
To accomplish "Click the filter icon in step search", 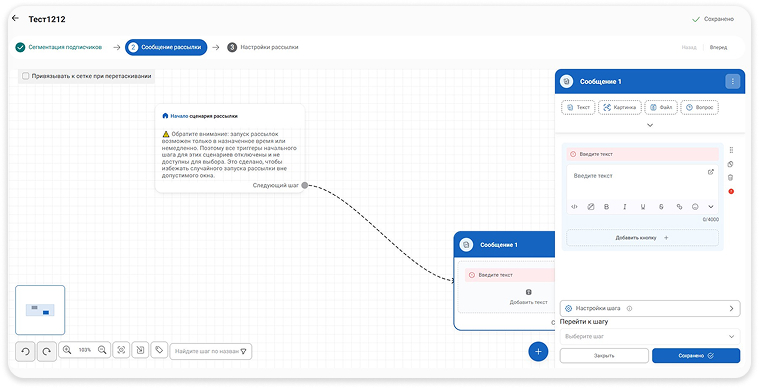I will (x=243, y=351).
